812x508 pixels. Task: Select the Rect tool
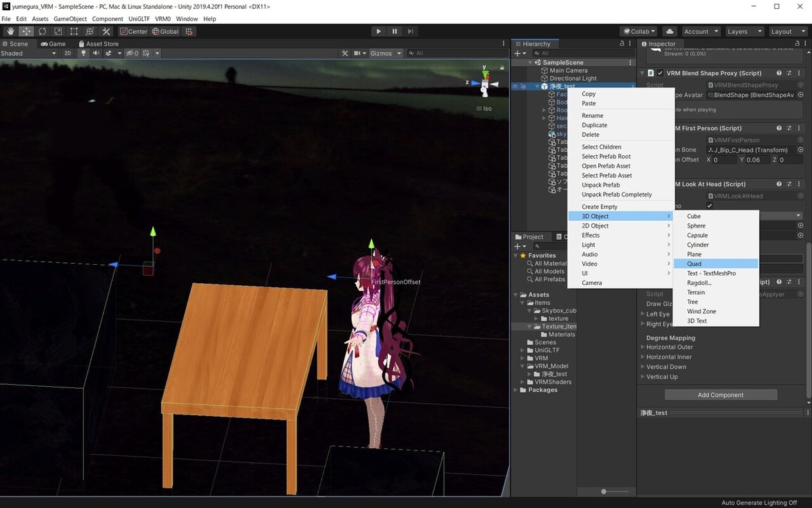pyautogui.click(x=74, y=31)
